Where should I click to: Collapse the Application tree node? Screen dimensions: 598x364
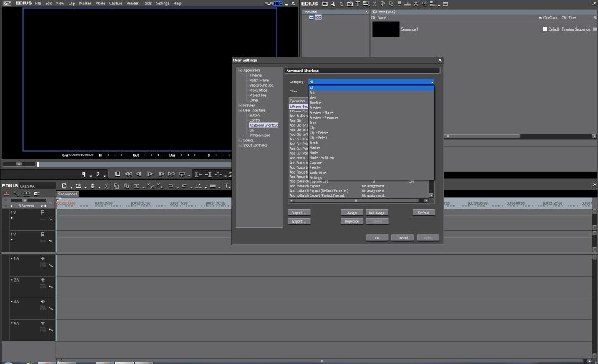tap(240, 70)
